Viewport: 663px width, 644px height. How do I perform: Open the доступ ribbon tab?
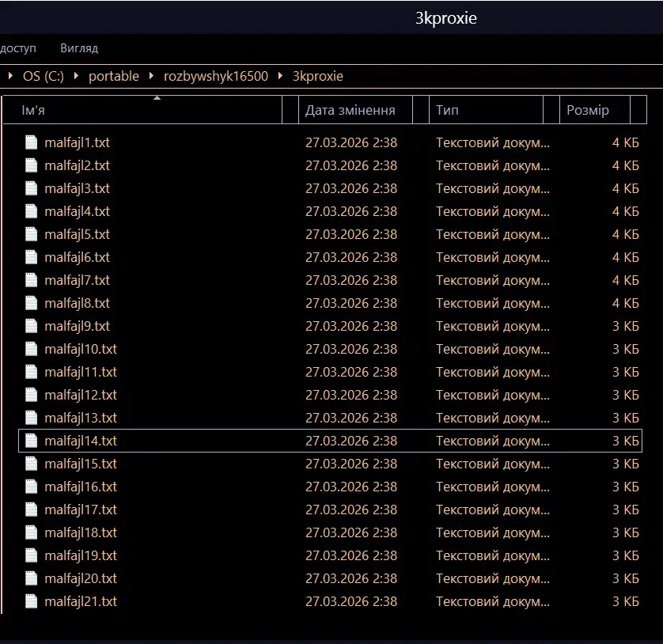click(x=17, y=48)
